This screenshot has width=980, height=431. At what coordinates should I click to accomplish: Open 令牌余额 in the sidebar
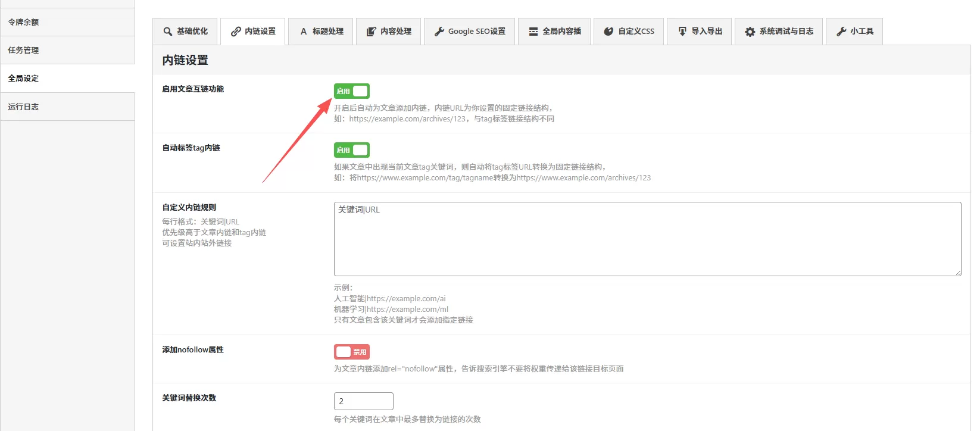click(23, 22)
